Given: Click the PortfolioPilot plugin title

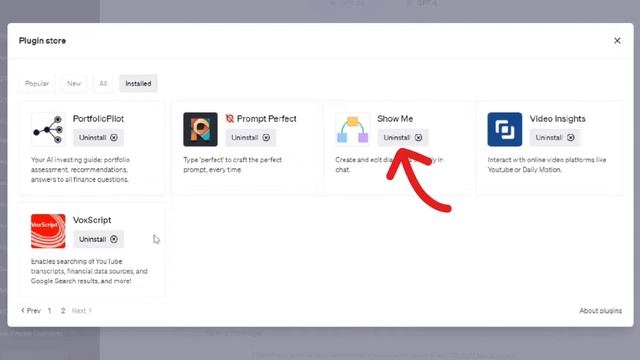Looking at the screenshot, I should 98,119.
